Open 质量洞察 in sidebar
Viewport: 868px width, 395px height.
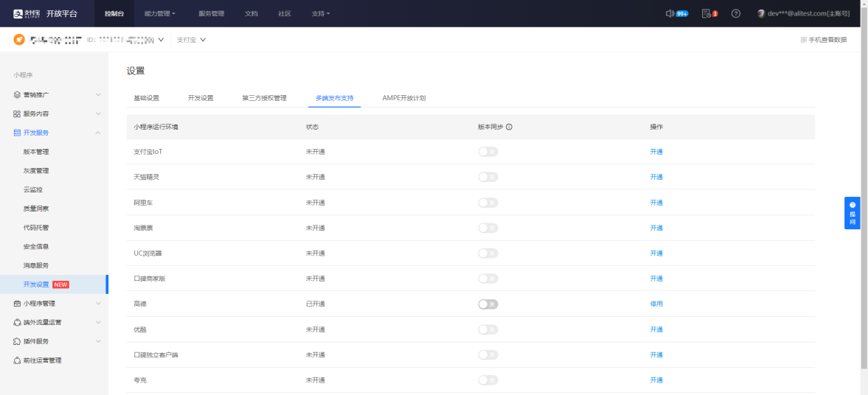[36, 209]
